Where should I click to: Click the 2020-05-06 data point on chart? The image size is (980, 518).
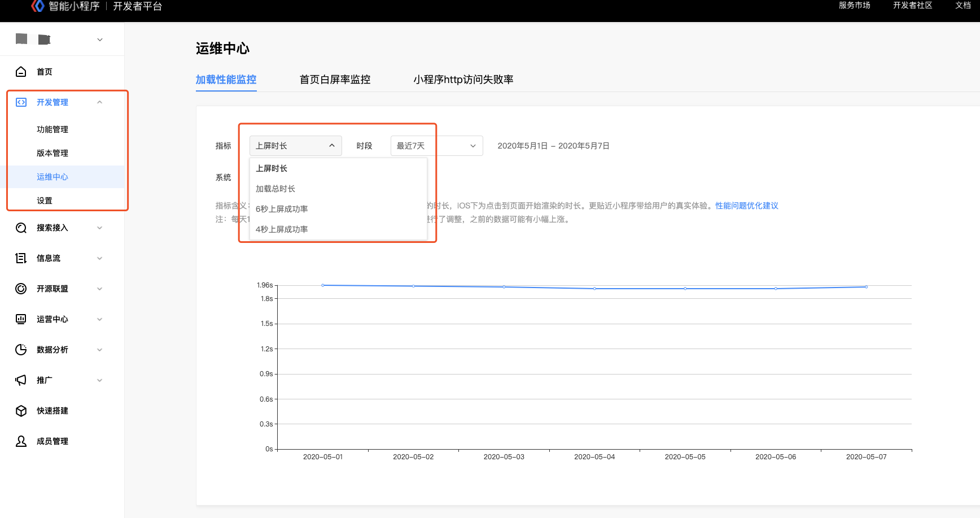776,289
